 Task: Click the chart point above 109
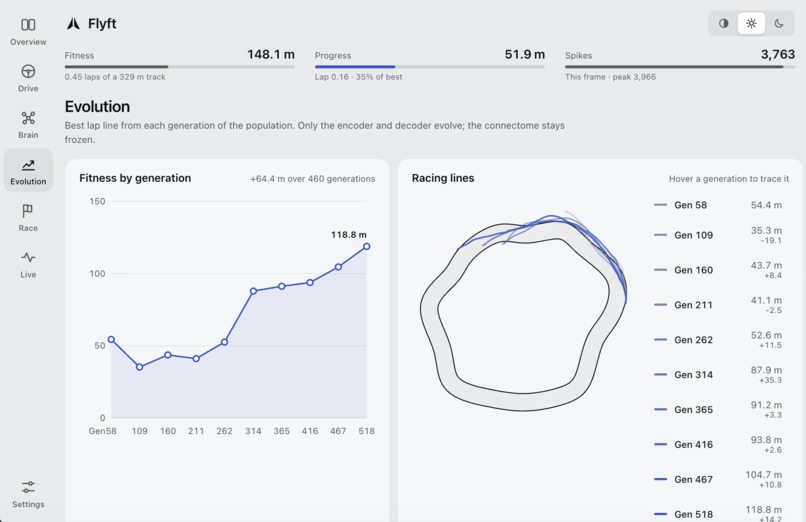[139, 367]
